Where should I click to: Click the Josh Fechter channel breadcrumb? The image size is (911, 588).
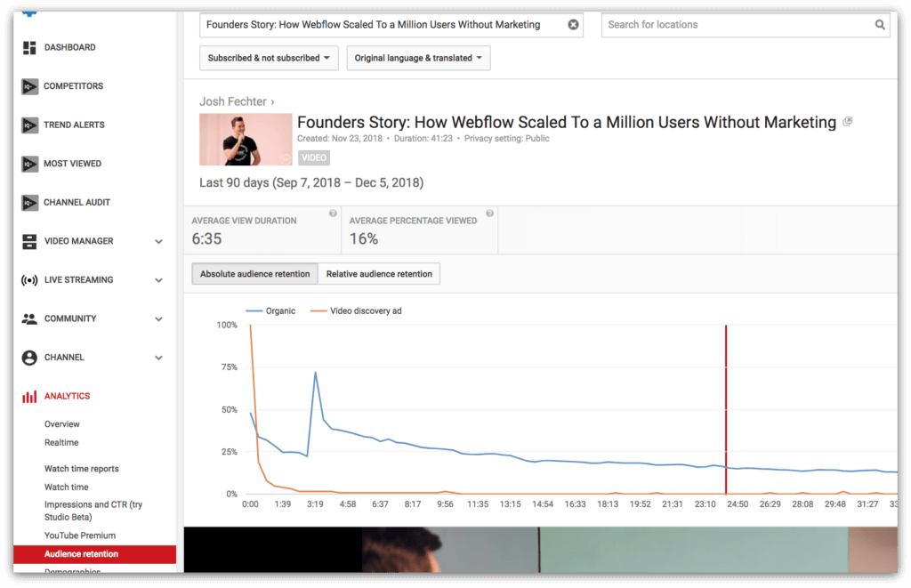233,101
